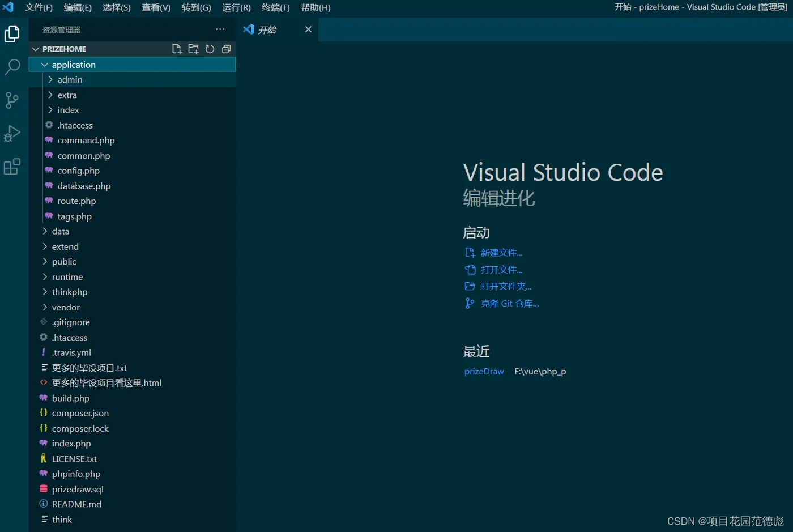Open route.php file

tap(132, 201)
